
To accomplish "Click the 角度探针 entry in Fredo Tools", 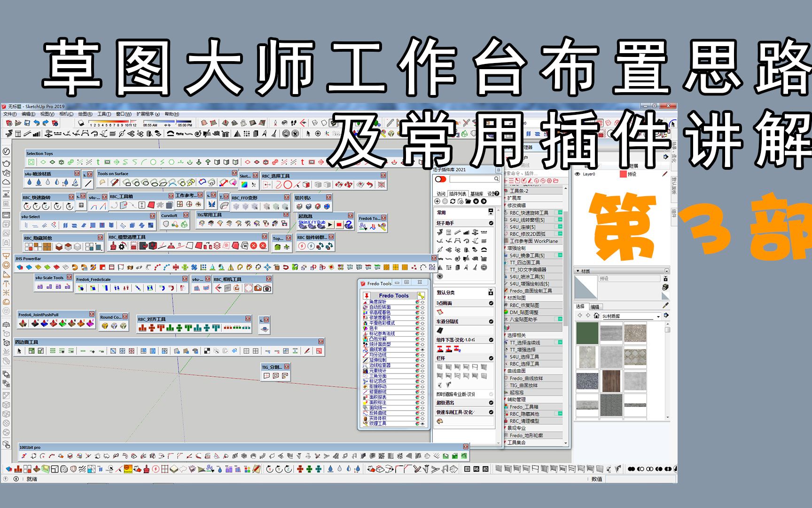I will [x=377, y=302].
